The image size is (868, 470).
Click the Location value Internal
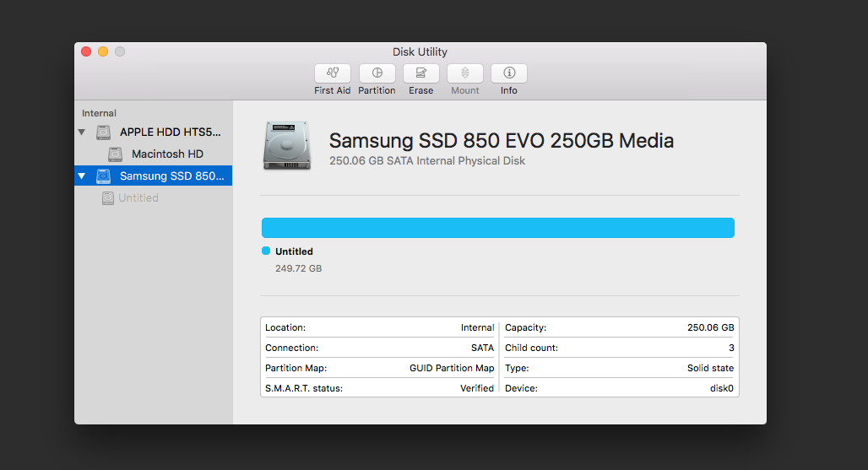tap(477, 327)
